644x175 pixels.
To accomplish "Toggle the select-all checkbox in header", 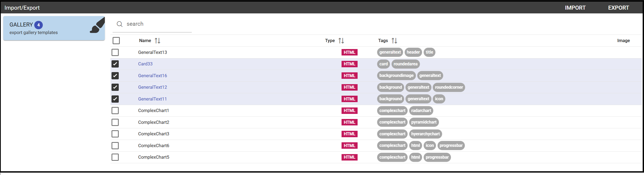I will pos(116,41).
